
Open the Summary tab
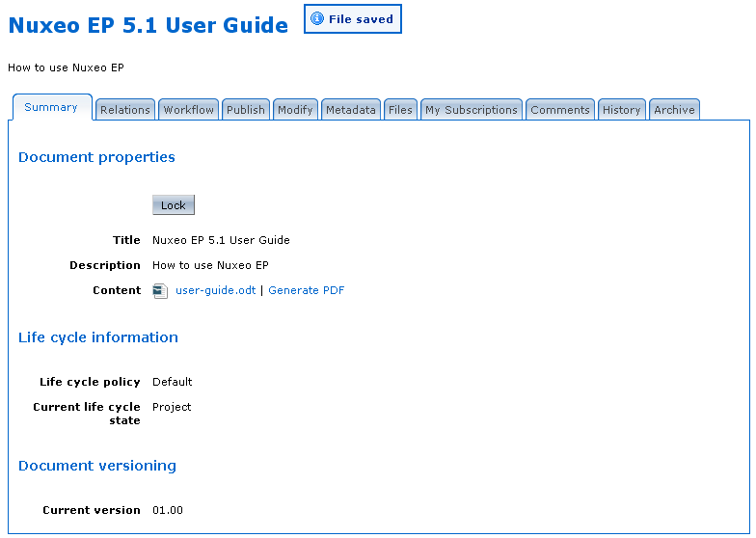(50, 107)
